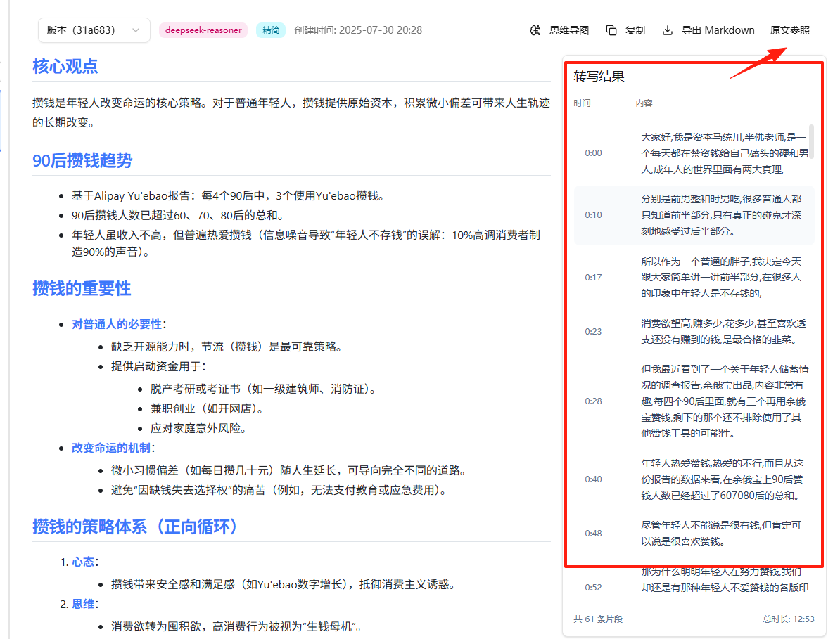The width and height of the screenshot is (840, 639).
Task: Jump to transcript timestamp 0:28
Action: point(593,401)
